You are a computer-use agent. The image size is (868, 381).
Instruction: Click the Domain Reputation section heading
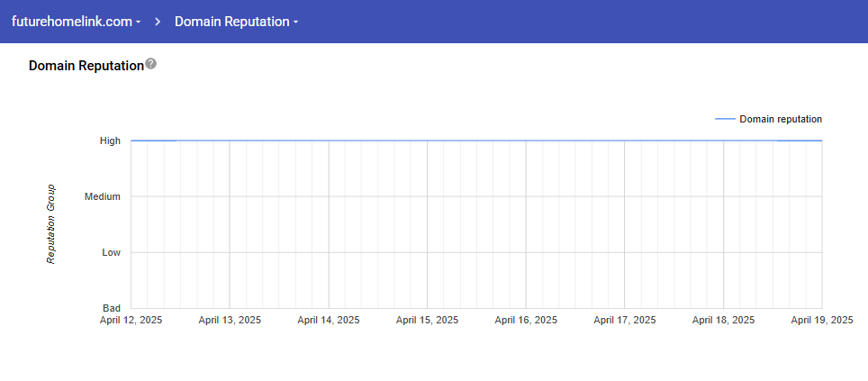pyautogui.click(x=86, y=66)
